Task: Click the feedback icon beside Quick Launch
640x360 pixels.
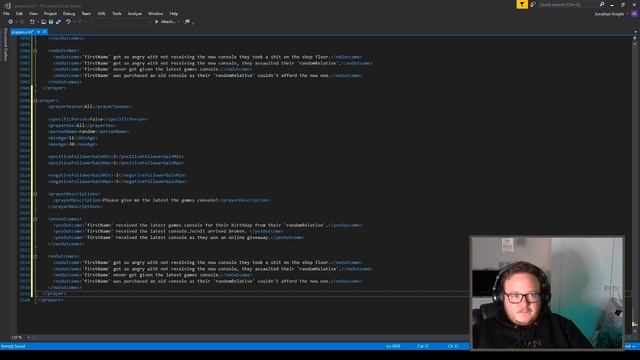Action: 533,4
